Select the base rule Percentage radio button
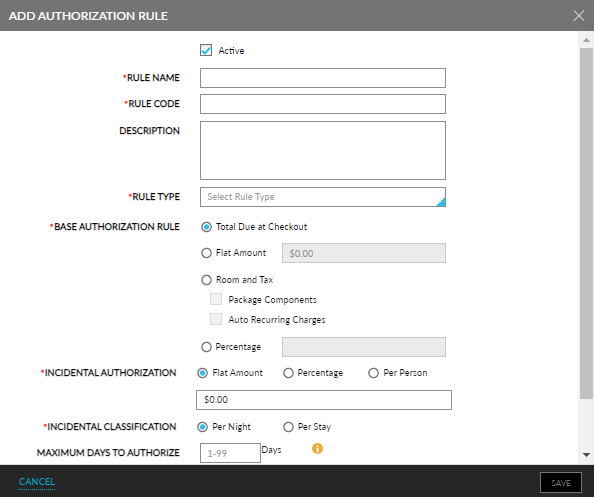This screenshot has height=497, width=594. 206,347
